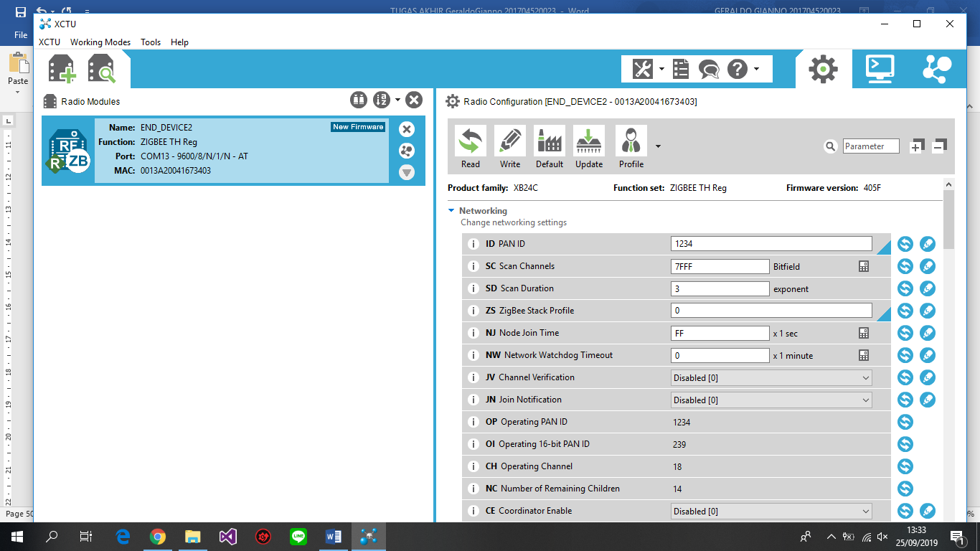This screenshot has width=980, height=551.
Task: Show info for SC Scan Channels
Action: pos(473,266)
